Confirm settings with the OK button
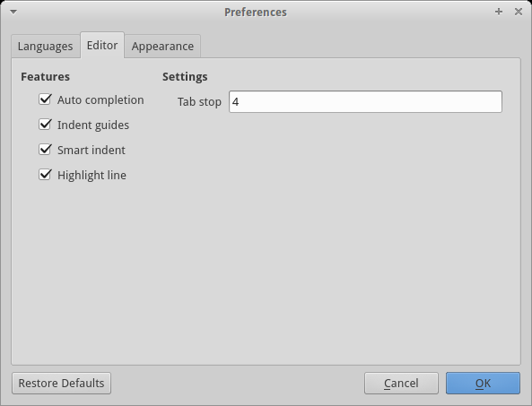 (483, 383)
